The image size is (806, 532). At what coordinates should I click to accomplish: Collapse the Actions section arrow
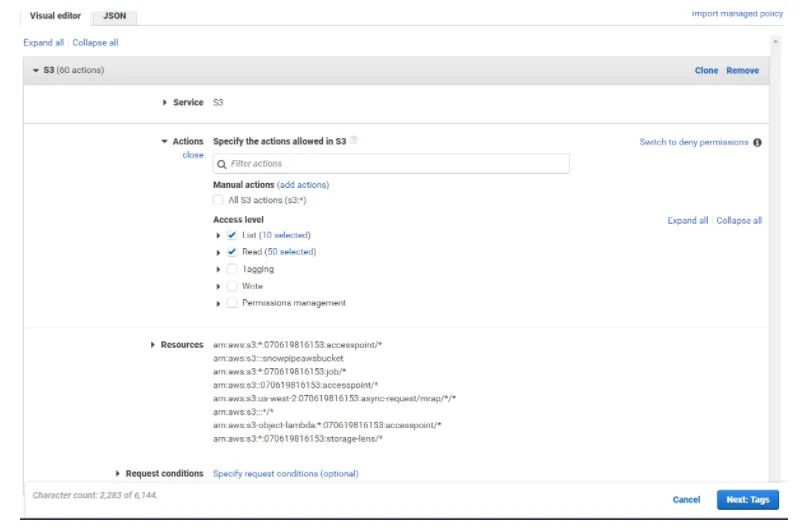pos(164,141)
